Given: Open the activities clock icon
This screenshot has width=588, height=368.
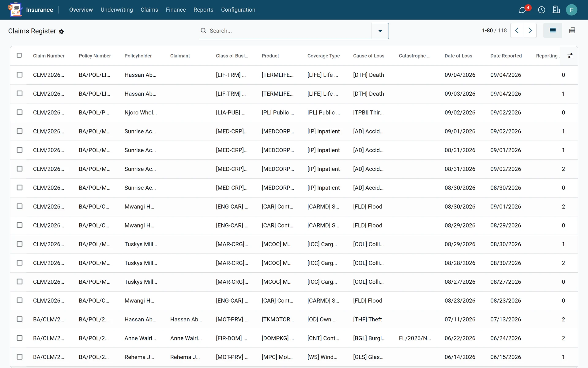Looking at the screenshot, I should pos(541,10).
